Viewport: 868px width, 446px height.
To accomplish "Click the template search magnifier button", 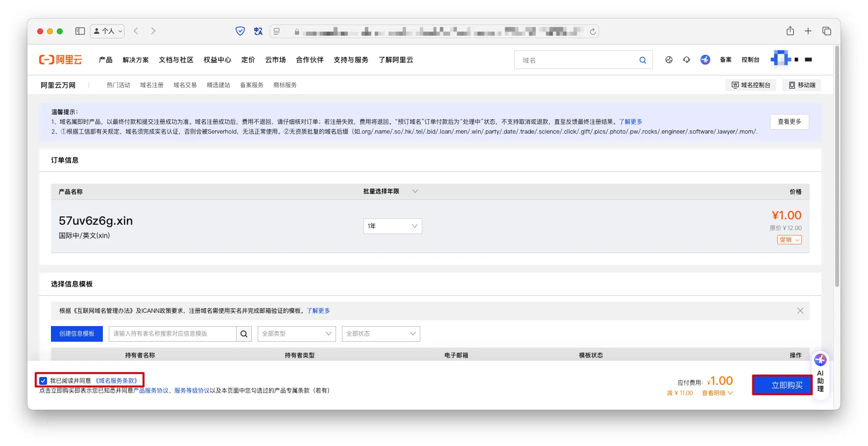I will 244,334.
